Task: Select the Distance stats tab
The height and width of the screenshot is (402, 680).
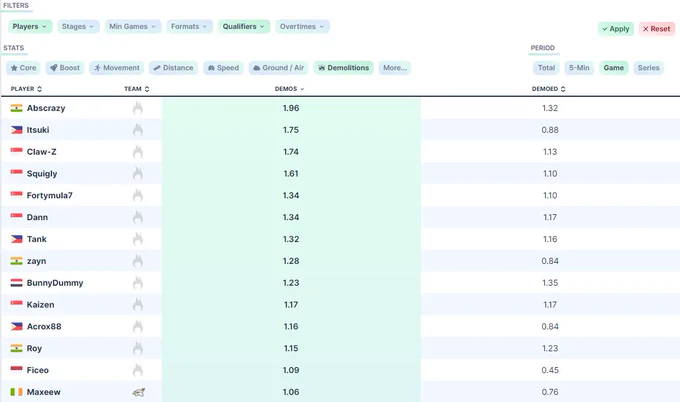Action: (x=173, y=68)
